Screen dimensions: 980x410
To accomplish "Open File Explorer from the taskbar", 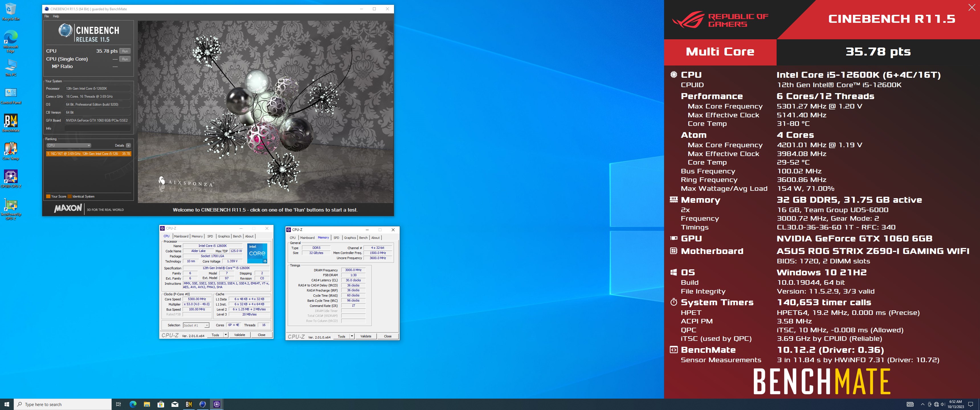I will click(x=147, y=404).
